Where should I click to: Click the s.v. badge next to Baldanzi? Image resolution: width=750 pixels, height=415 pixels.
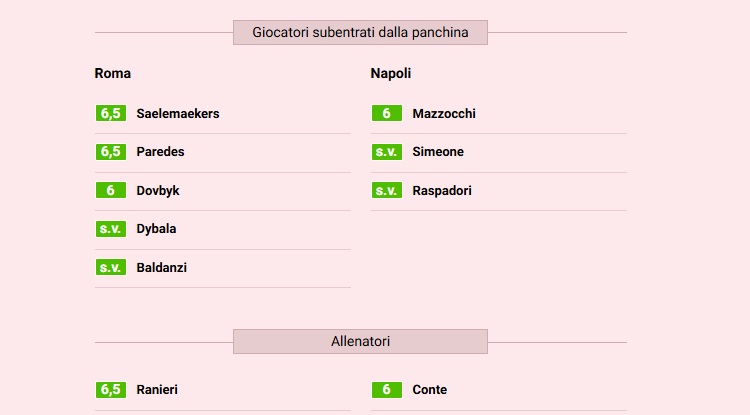[110, 268]
